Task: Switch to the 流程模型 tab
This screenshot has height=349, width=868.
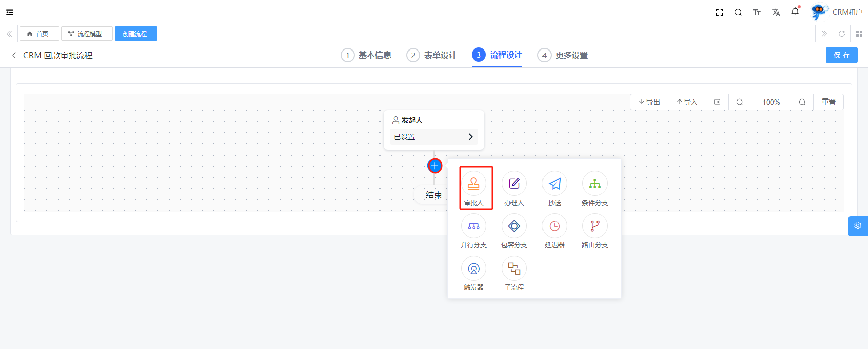Action: (86, 34)
